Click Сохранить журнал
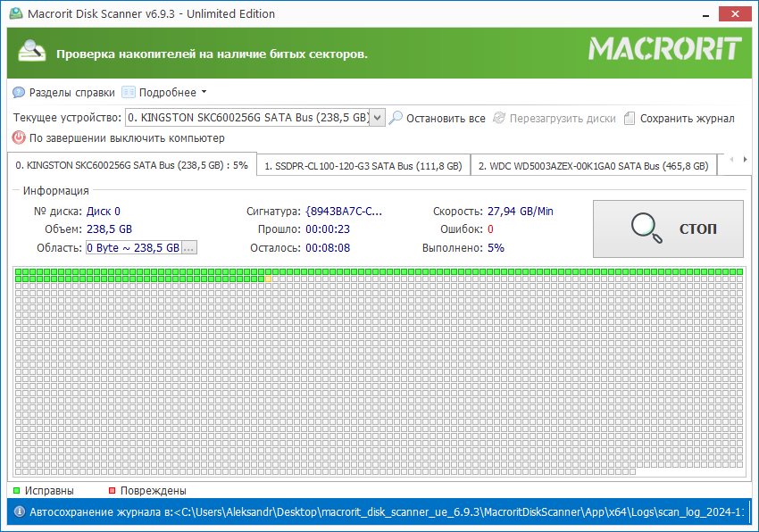The width and height of the screenshot is (759, 532). (687, 118)
